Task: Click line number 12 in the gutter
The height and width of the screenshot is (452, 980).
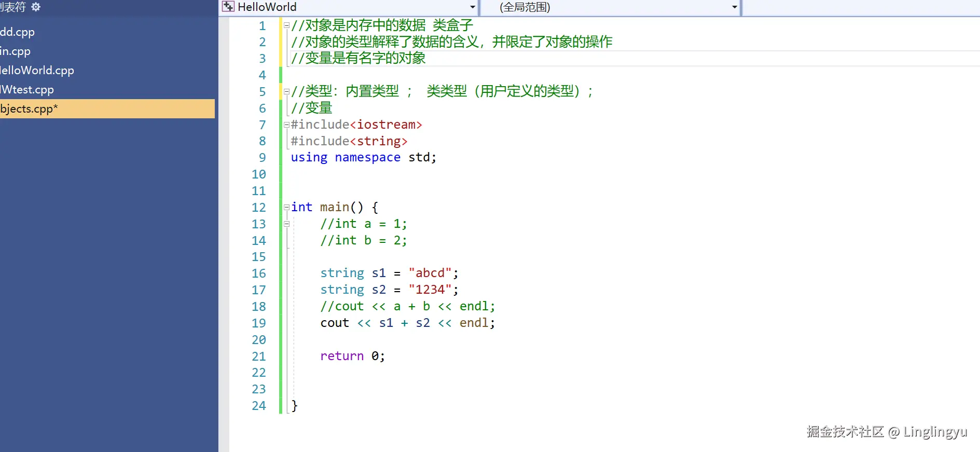Action: [259, 208]
